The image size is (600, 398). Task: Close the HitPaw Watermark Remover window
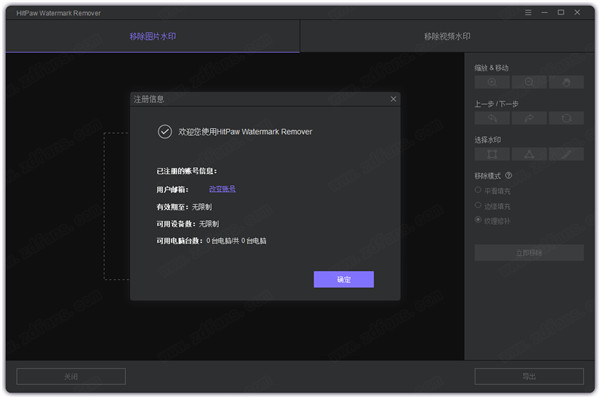577,13
